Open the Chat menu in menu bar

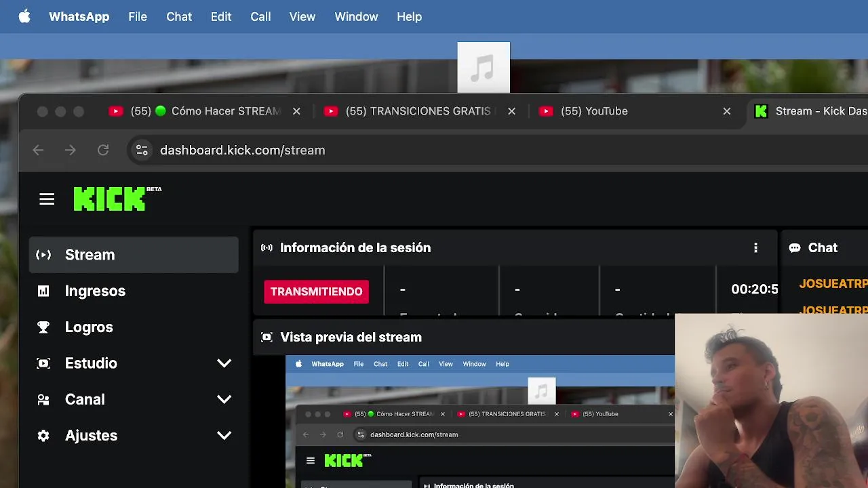[179, 16]
